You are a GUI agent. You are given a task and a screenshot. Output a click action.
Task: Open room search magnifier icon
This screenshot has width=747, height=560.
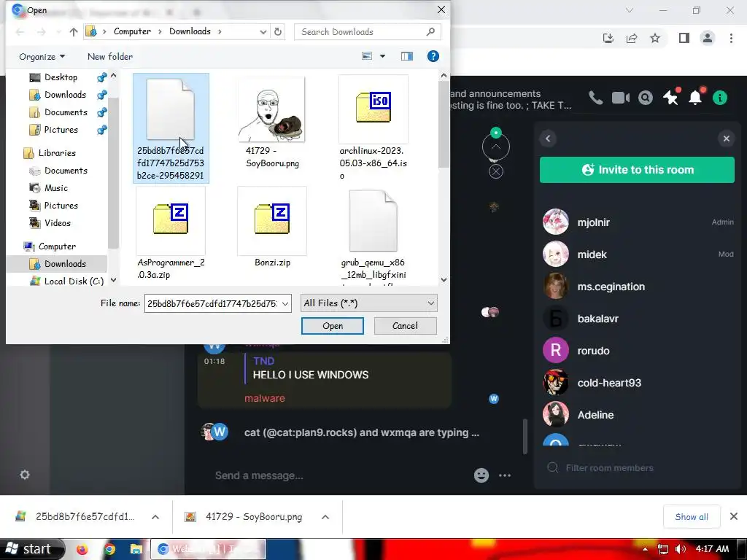point(646,98)
